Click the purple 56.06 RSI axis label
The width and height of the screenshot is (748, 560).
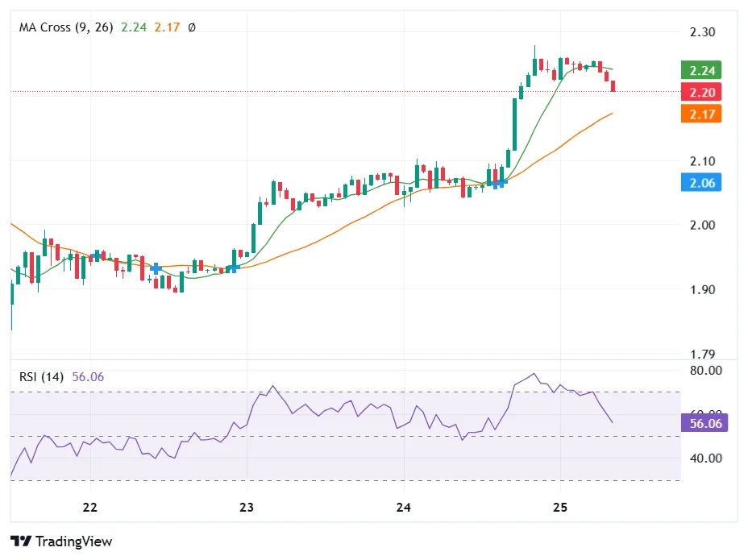point(704,423)
